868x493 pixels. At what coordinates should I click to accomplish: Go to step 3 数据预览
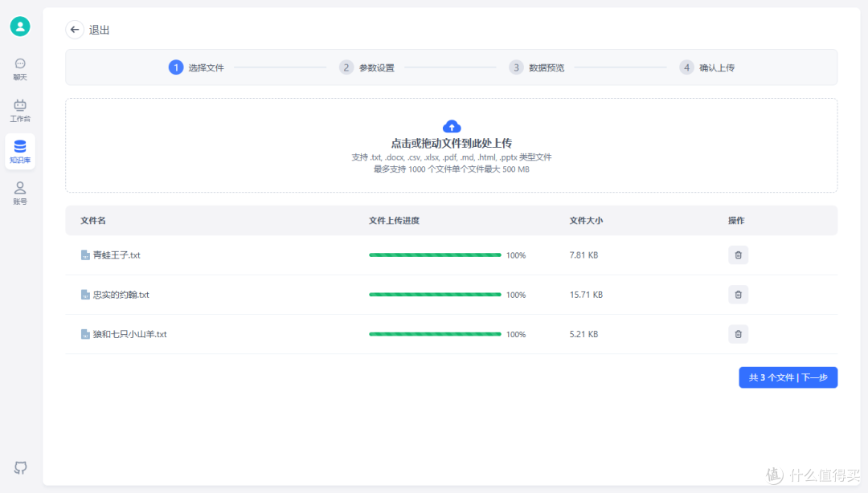537,67
